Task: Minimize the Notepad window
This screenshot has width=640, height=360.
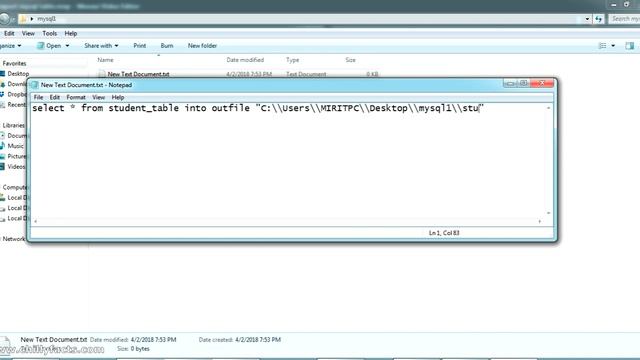Action: [510, 83]
